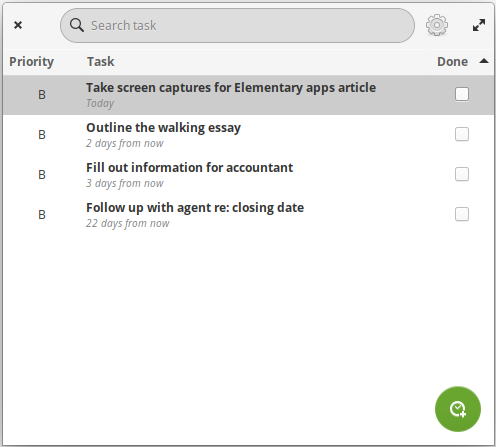Sort tasks by the Priority column header
The image size is (496, 447).
click(x=31, y=62)
